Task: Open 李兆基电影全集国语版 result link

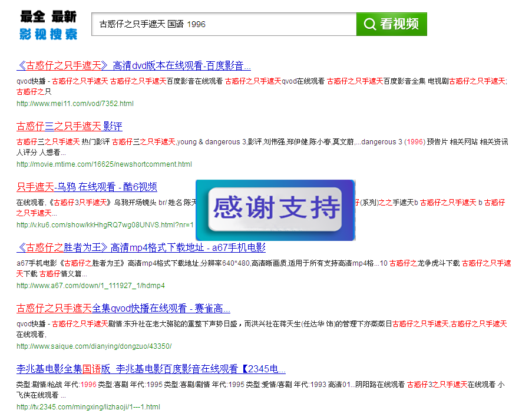Action: click(151, 369)
